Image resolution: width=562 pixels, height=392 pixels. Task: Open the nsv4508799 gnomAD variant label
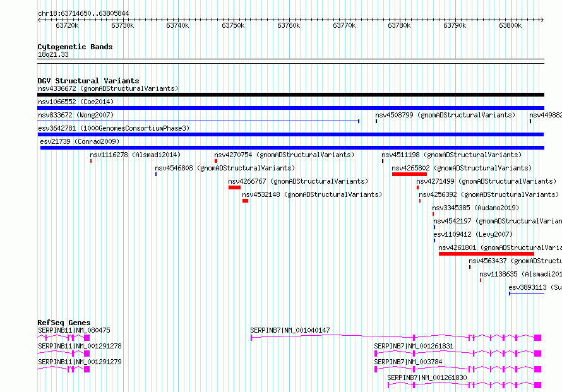tap(446, 115)
